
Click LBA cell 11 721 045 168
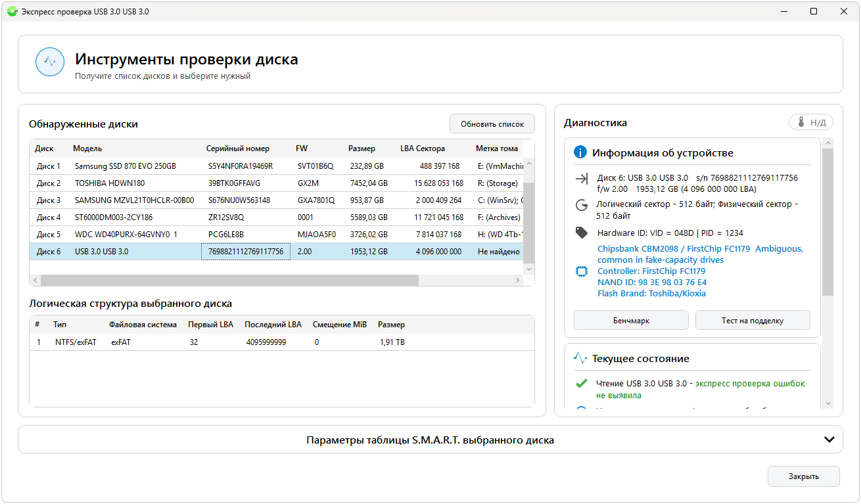(x=438, y=218)
